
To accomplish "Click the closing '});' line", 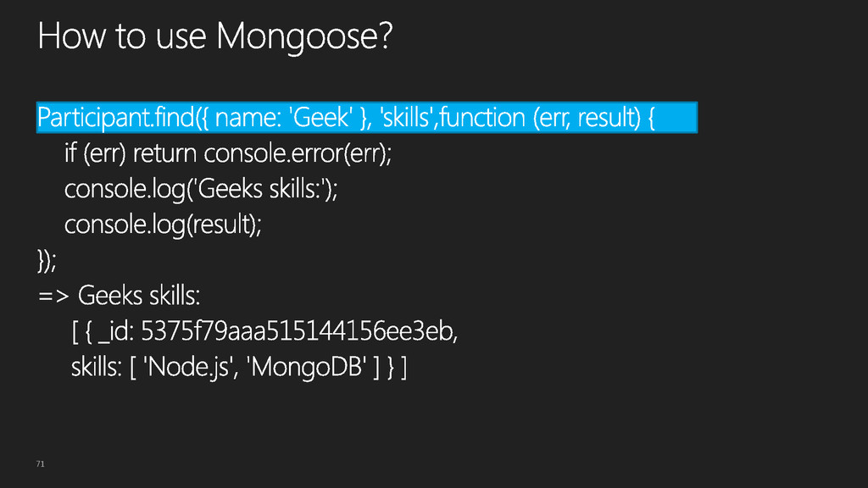I will [x=47, y=260].
